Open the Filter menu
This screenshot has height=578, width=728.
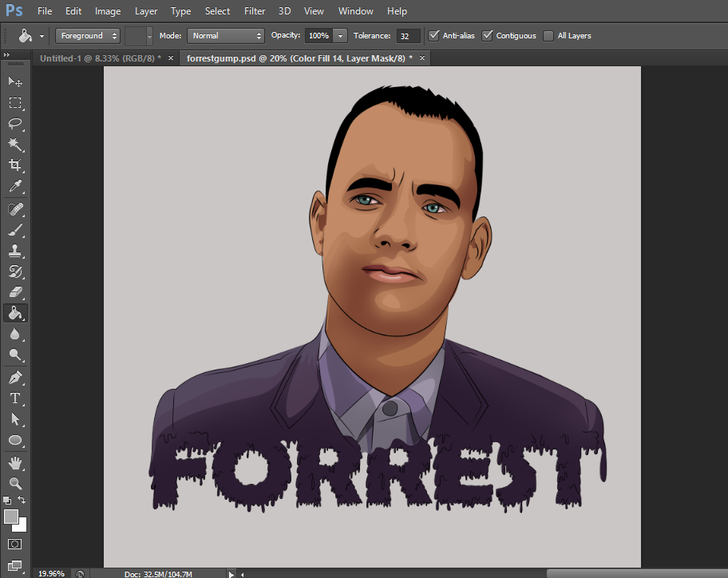255,11
